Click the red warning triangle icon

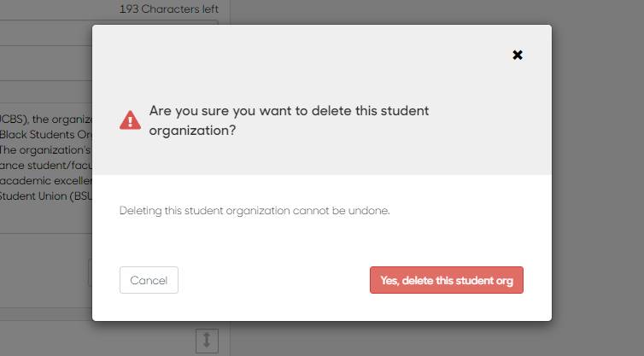(x=130, y=120)
